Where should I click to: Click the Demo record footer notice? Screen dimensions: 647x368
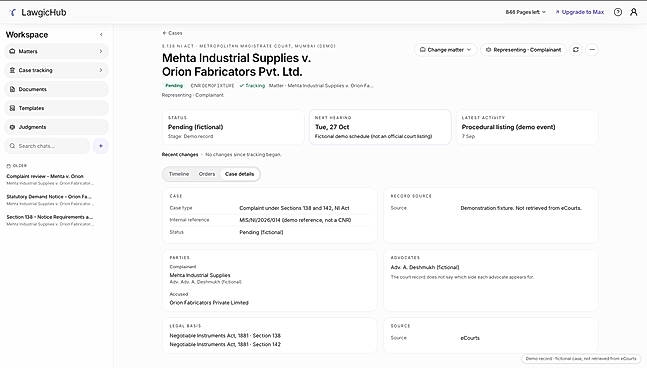point(581,359)
